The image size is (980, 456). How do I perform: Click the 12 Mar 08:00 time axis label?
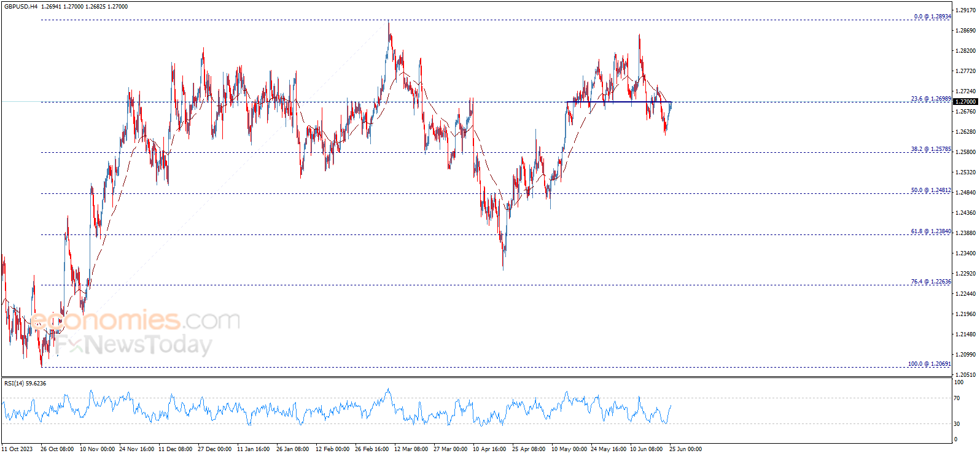411,449
